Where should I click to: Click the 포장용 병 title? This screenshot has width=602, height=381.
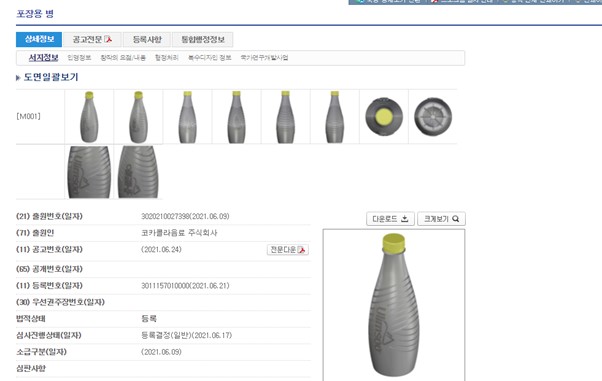(35, 14)
